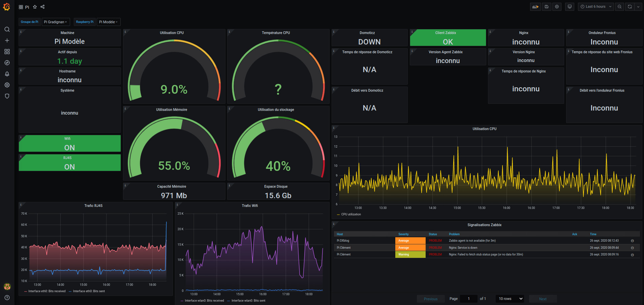Click the add panel icon in the toolbar
Viewport: 644px width, 305px height.
point(535,6)
